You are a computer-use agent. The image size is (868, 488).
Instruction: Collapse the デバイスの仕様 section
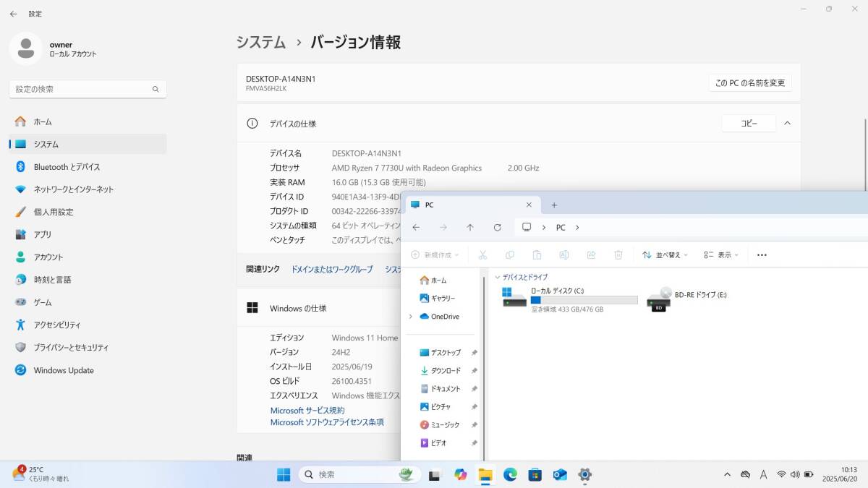point(787,123)
